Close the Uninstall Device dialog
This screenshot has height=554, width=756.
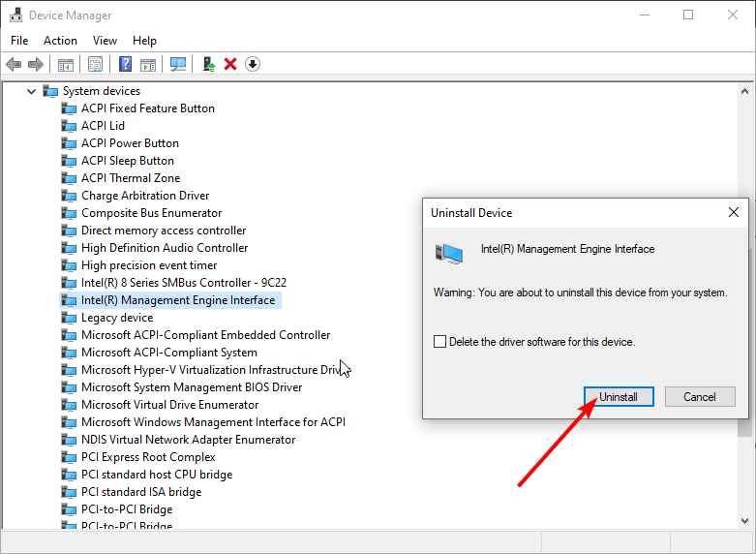(x=734, y=212)
